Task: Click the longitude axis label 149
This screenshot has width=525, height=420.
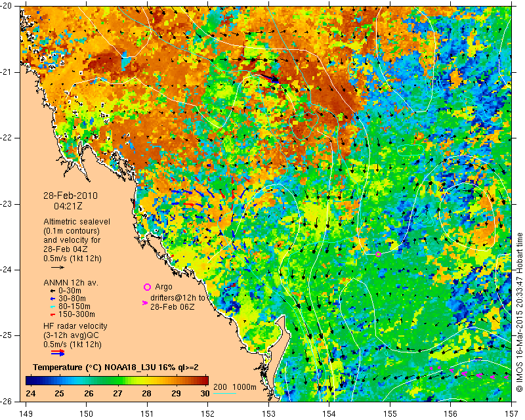Action: coord(26,414)
